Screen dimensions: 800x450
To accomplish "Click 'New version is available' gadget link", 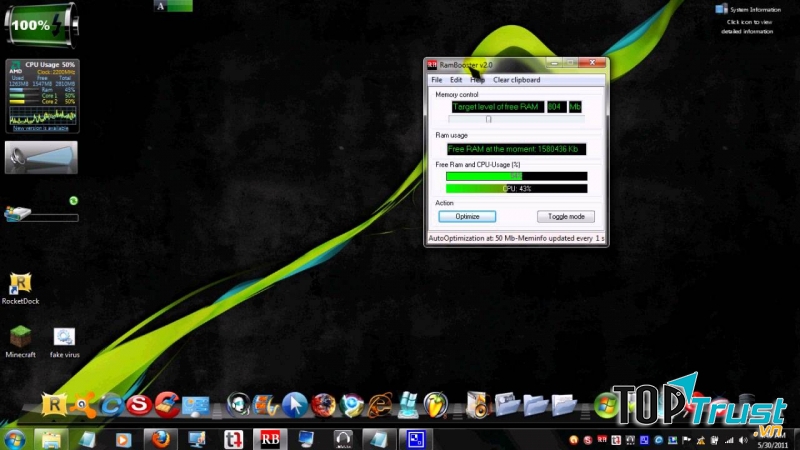I will 40,129.
